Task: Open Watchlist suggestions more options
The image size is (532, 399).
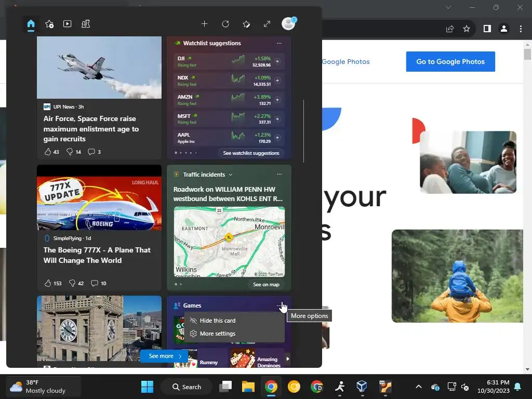Action: [x=279, y=43]
